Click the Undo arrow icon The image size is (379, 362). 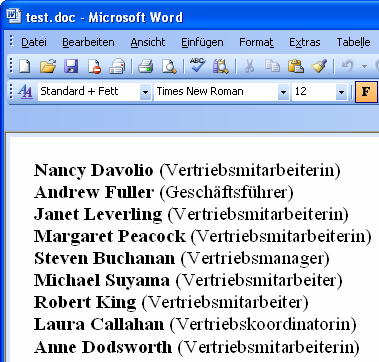click(x=347, y=66)
